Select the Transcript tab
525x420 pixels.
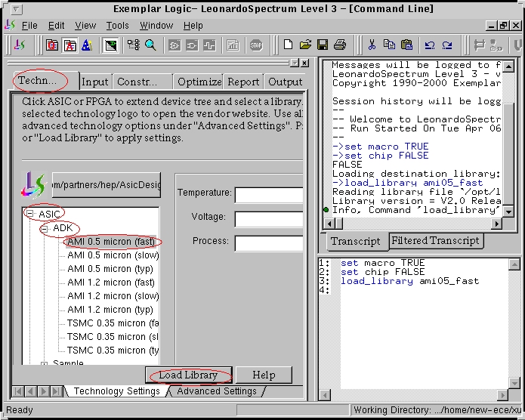tap(357, 241)
